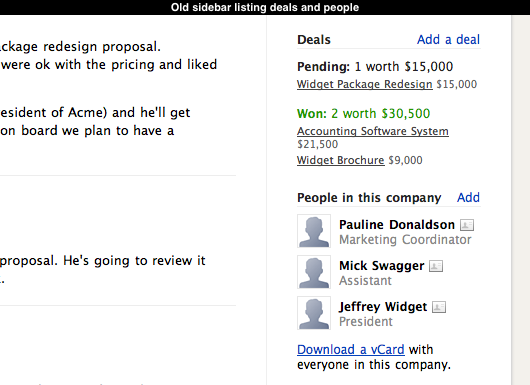Select the Mick Swagger name

pyautogui.click(x=382, y=266)
